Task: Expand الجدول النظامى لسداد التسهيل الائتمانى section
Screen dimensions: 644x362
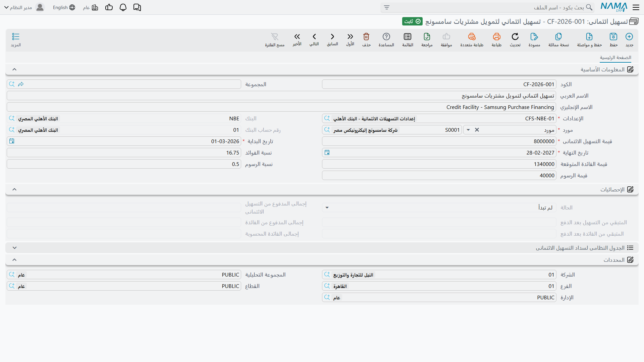Action: (14, 248)
